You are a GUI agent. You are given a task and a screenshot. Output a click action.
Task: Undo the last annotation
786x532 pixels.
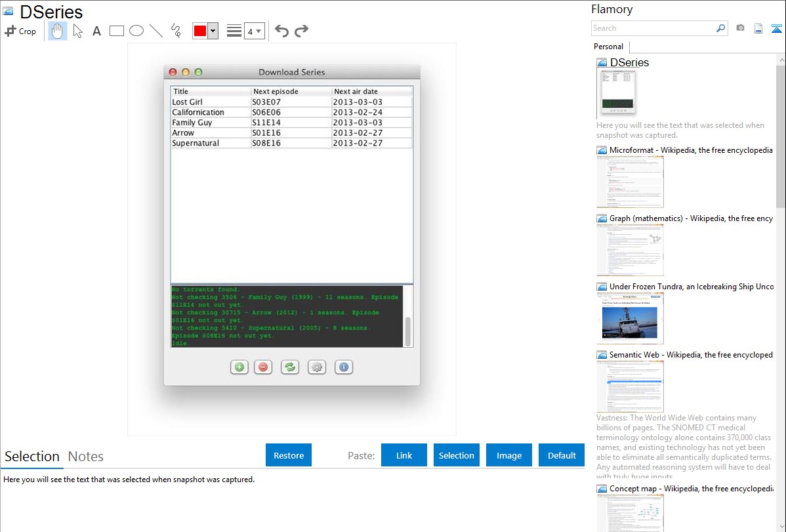(x=281, y=31)
